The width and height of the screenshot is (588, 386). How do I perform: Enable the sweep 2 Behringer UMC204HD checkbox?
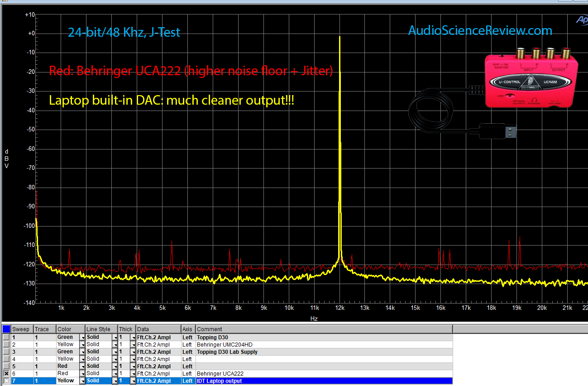click(6, 344)
